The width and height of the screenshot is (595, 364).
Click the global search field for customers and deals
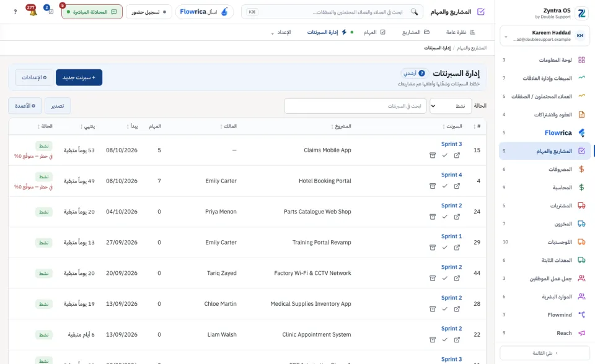coord(332,12)
